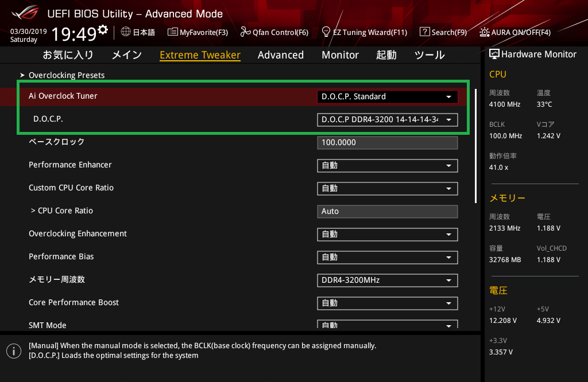Screen dimensions: 588x382
Task: Click MyFavorite(F3) label
Action: click(x=204, y=32)
